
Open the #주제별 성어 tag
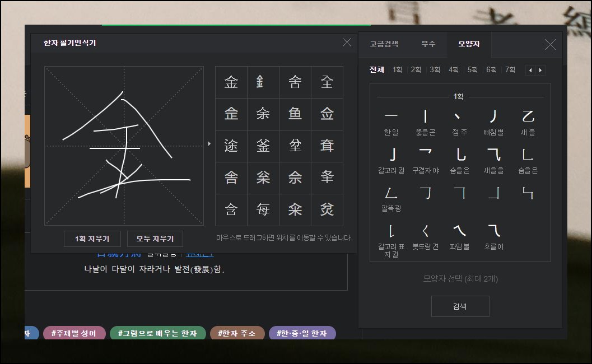[74, 333]
